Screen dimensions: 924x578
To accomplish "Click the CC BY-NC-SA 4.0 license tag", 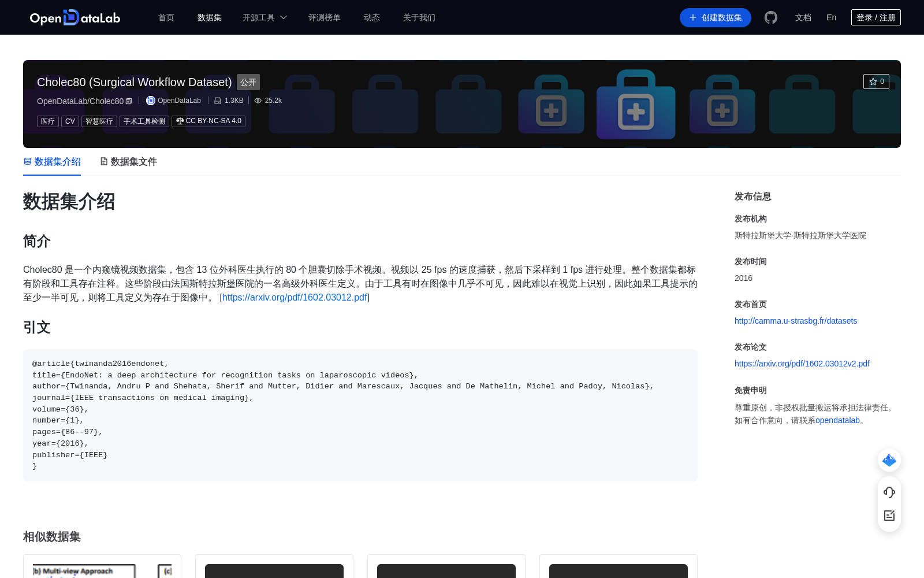I will point(208,121).
